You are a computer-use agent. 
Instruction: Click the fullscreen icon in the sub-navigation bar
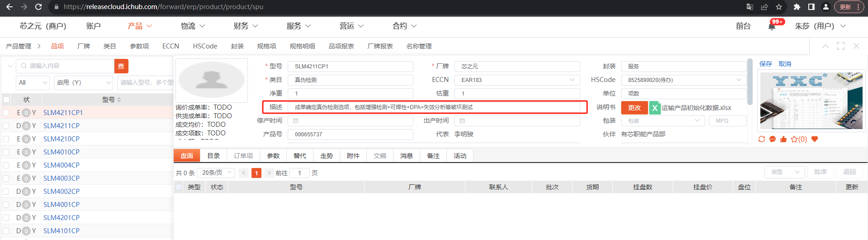(841, 46)
